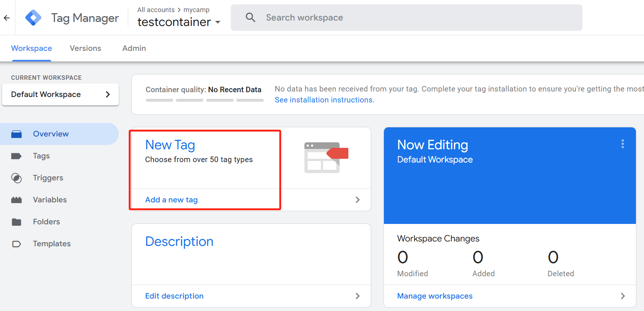Open the Templates sidebar icon
Viewport: 644px width, 311px height.
click(x=16, y=244)
